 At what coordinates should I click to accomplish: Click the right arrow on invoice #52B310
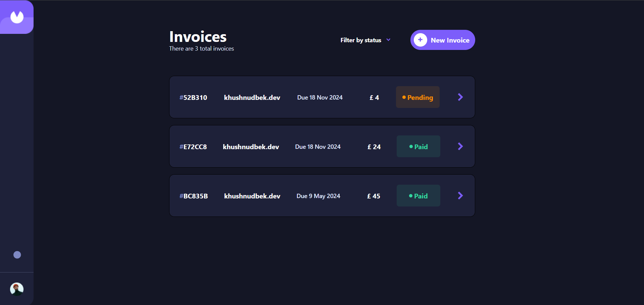pos(460,97)
